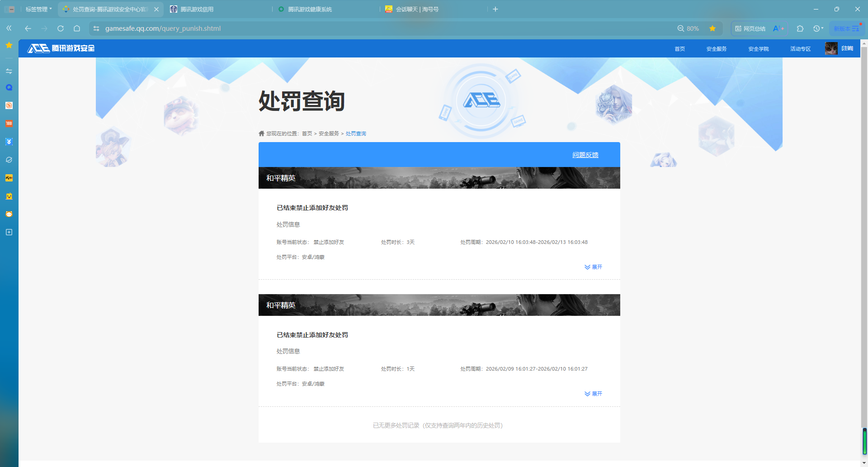
Task: Open the browser home page
Action: pos(77,28)
